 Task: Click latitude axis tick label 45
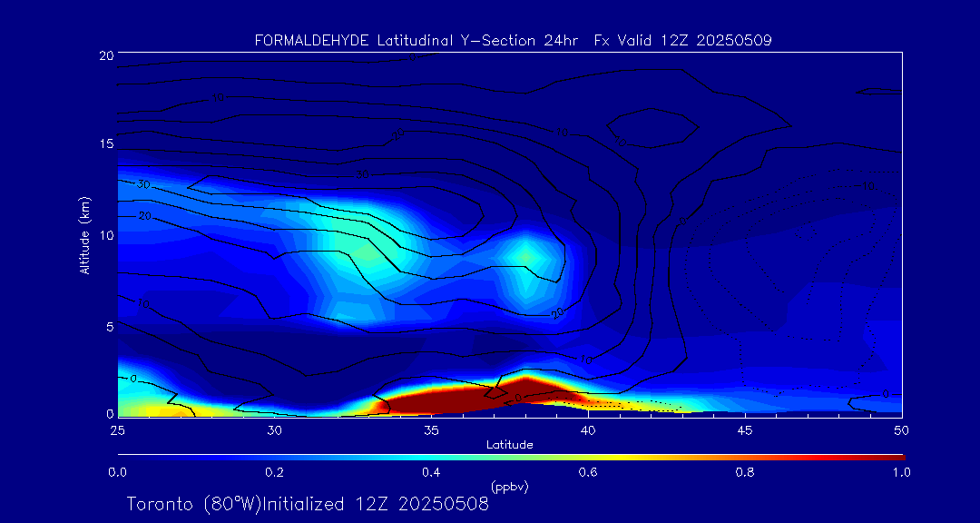[745, 430]
